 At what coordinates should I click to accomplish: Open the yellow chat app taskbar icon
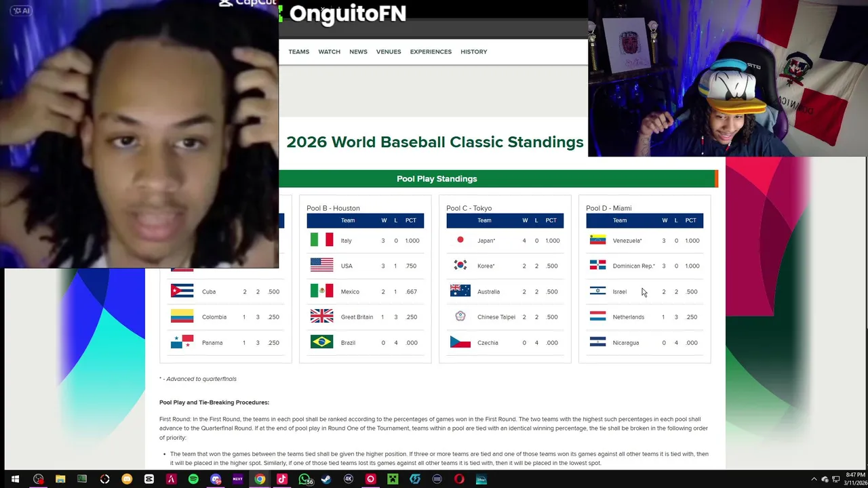point(127,479)
